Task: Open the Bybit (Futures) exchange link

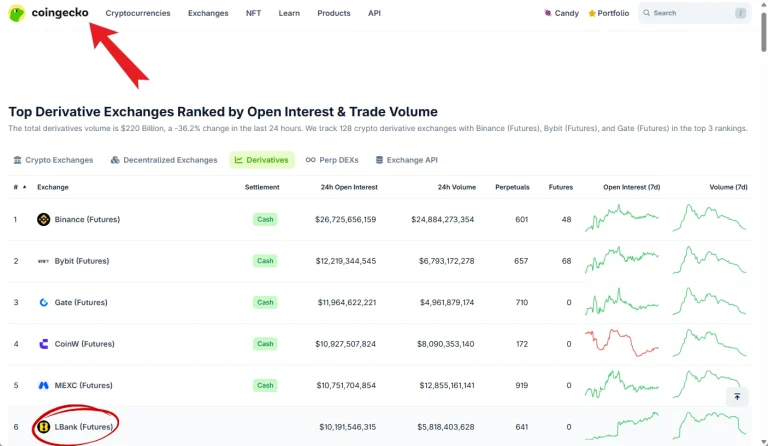Action: coord(82,261)
